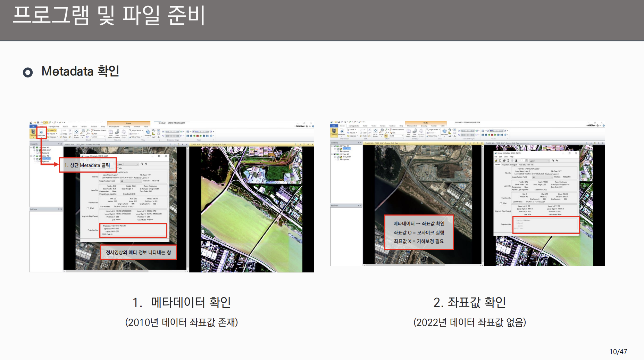Open Multispectral ribbon tab in step 2 screenshot
Image resolution: width=644 pixels, height=360 pixels.
pos(412,126)
